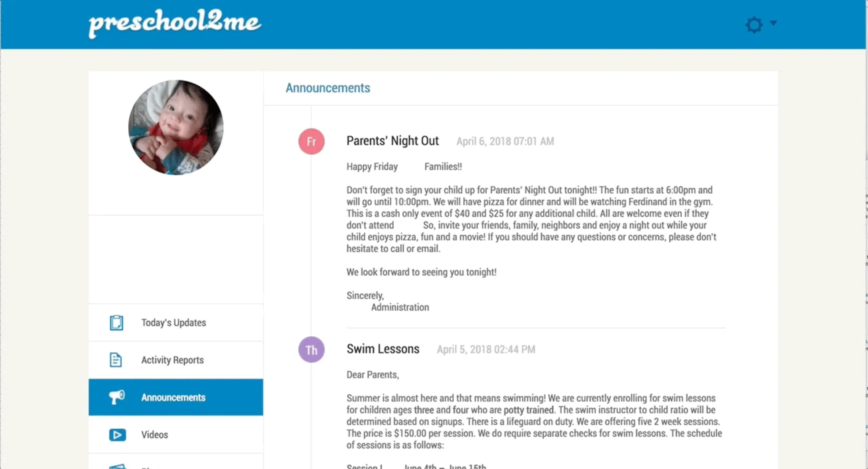Image resolution: width=868 pixels, height=469 pixels.
Task: Click the April 5, 2018 timestamp
Action: click(x=486, y=350)
